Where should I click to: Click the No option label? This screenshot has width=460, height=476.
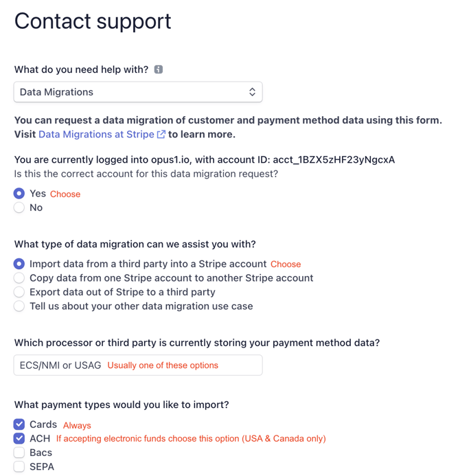click(x=36, y=207)
